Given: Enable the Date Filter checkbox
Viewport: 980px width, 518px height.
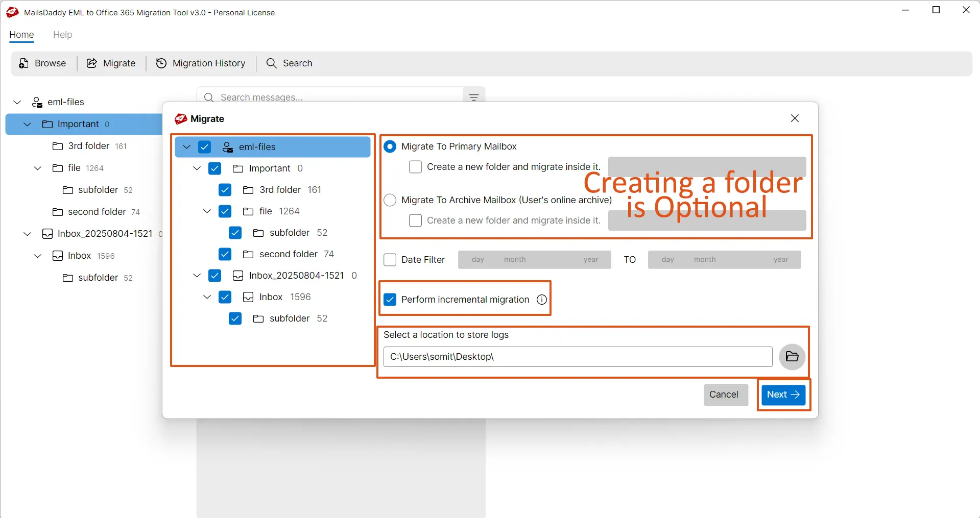Looking at the screenshot, I should click(390, 260).
